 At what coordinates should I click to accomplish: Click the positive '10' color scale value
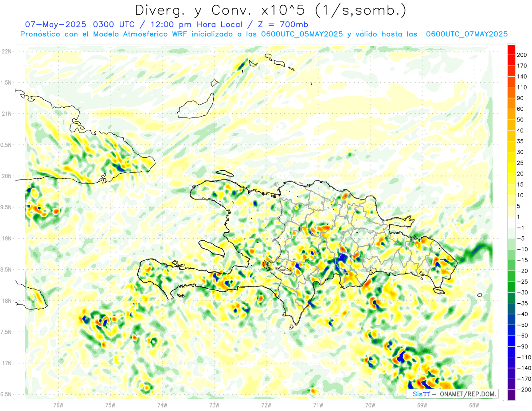[x=520, y=196]
